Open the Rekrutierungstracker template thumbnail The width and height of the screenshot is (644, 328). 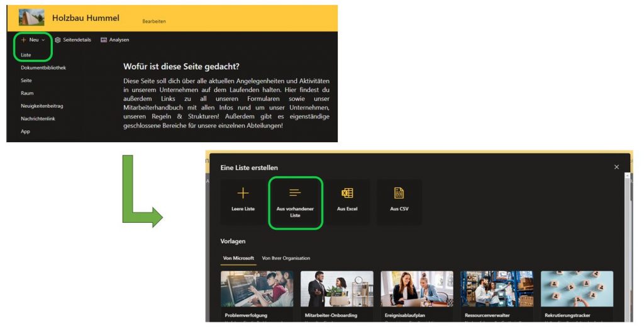(577, 289)
